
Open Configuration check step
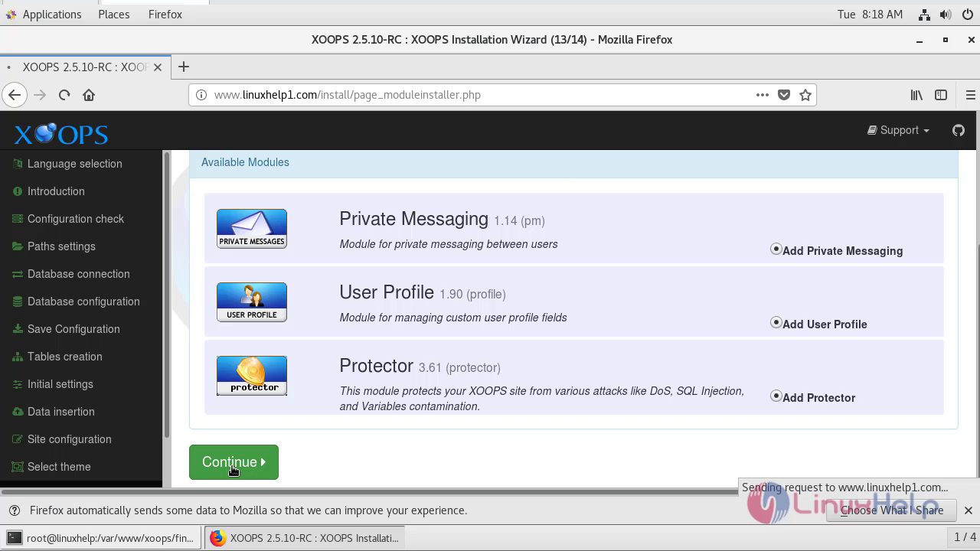(75, 219)
